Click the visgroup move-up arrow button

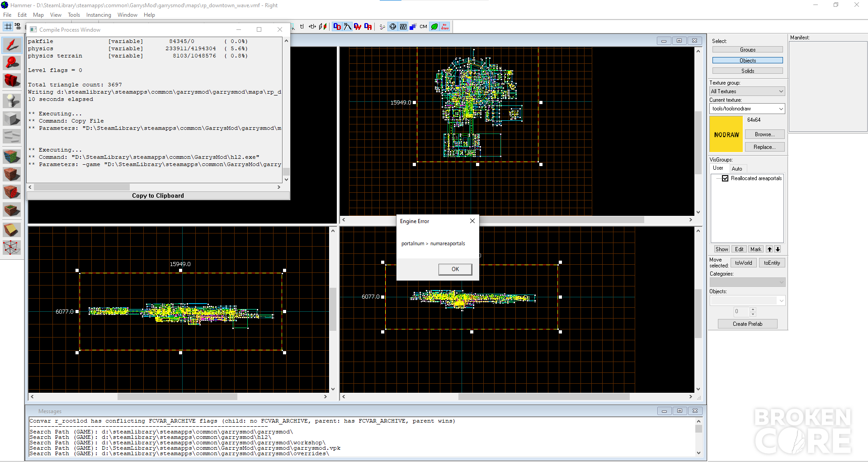pyautogui.click(x=769, y=249)
